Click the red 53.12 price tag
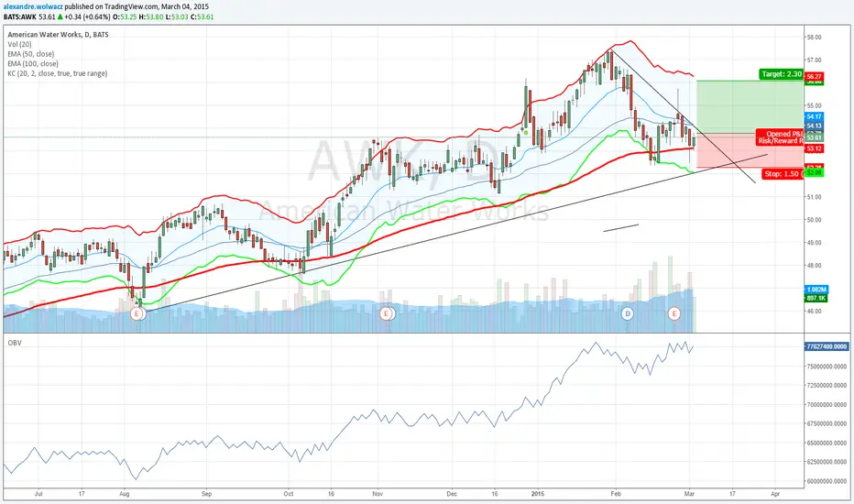This screenshot has width=854, height=504. pos(815,148)
